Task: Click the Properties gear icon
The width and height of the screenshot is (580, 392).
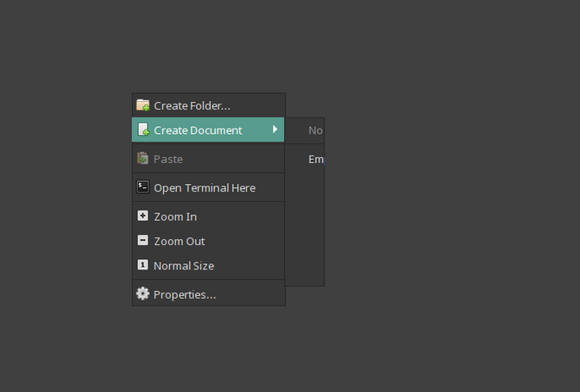Action: [142, 294]
